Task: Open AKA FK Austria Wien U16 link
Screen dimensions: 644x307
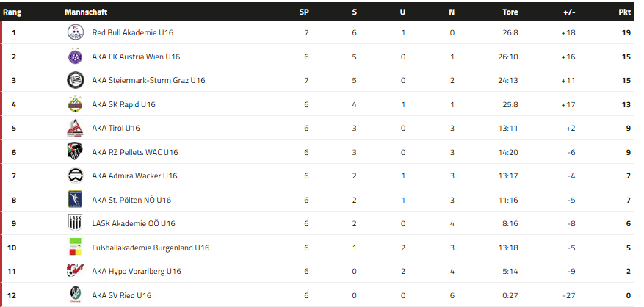Action: (x=136, y=57)
